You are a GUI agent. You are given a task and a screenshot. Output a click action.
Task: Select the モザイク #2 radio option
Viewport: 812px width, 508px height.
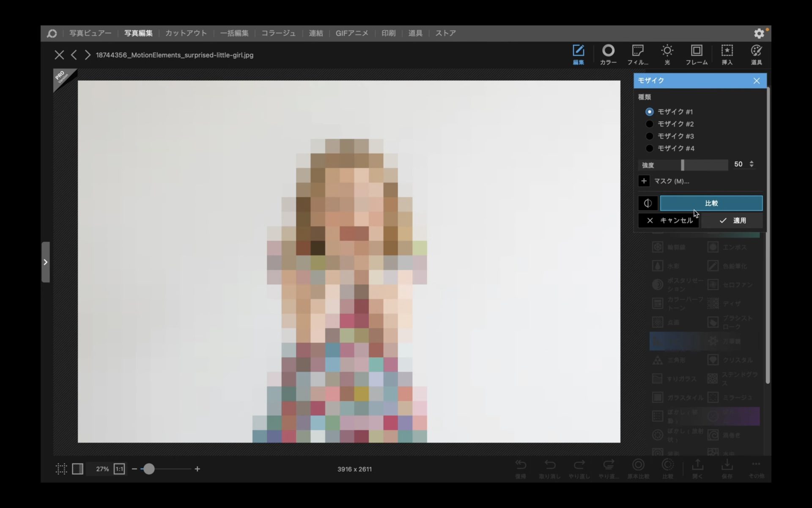[x=649, y=124]
